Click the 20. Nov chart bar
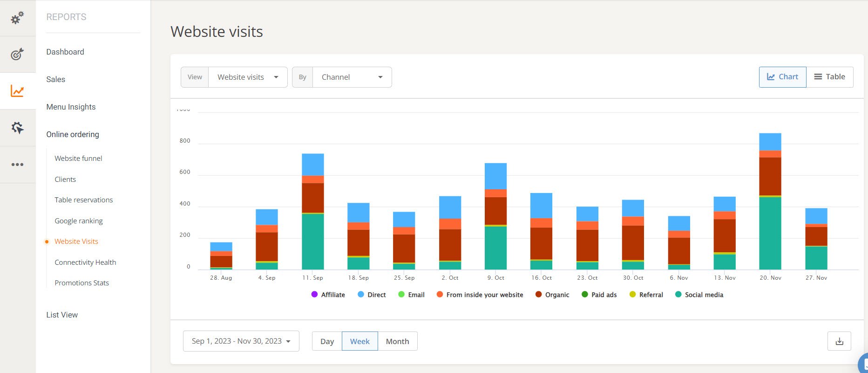The width and height of the screenshot is (868, 373). [770, 210]
